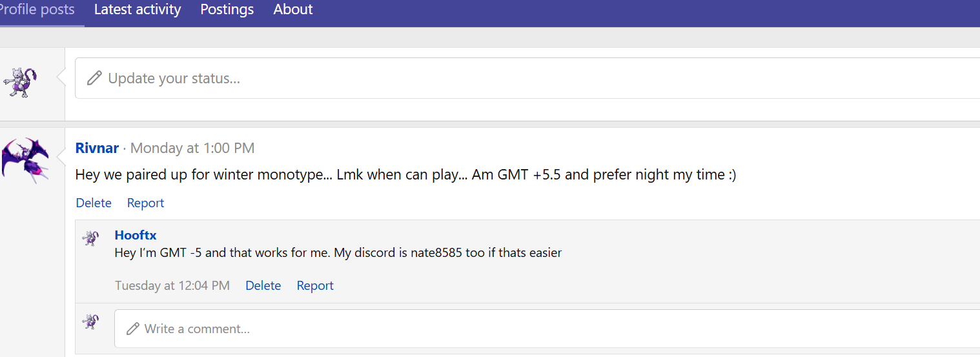Click the avatar next to Write a comment
Viewport: 980px width, 357px height.
point(90,321)
